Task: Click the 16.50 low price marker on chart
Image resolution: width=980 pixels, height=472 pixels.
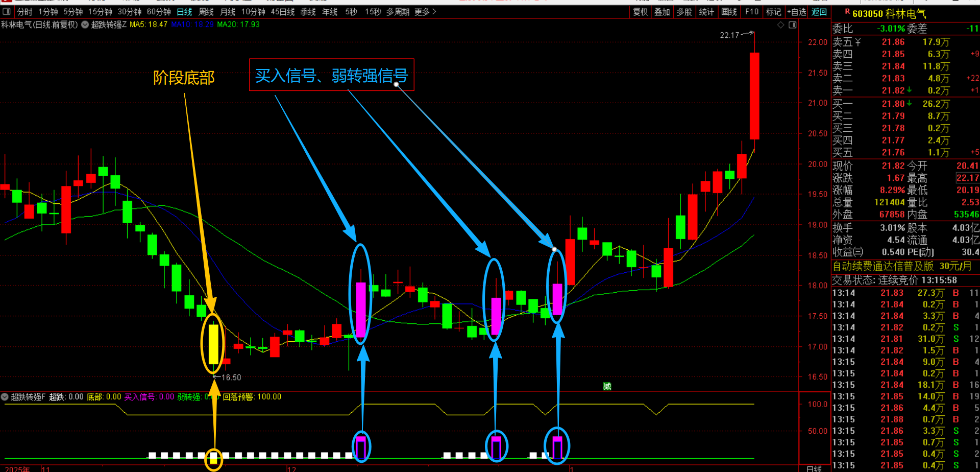Action: tap(231, 377)
